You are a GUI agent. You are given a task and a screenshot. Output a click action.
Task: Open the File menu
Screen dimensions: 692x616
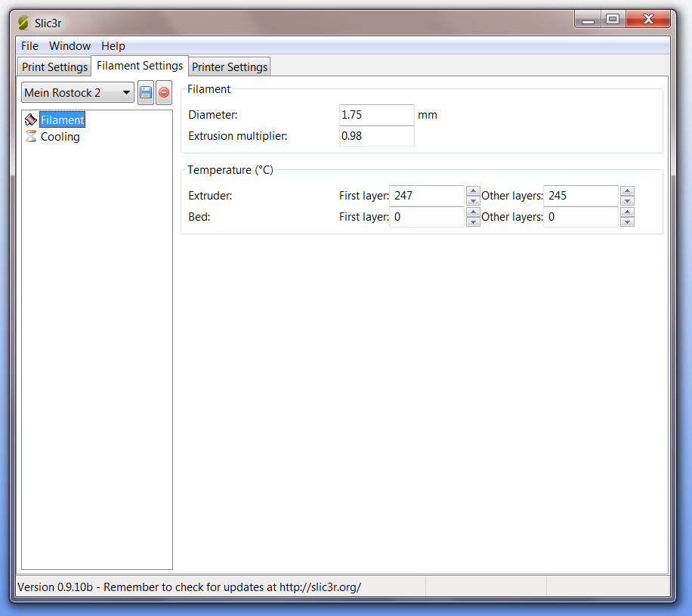click(x=29, y=46)
